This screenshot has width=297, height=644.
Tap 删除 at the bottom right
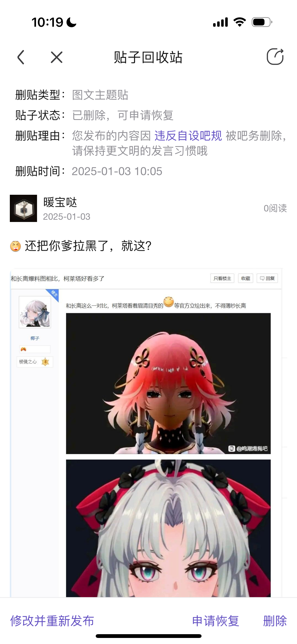point(275,621)
